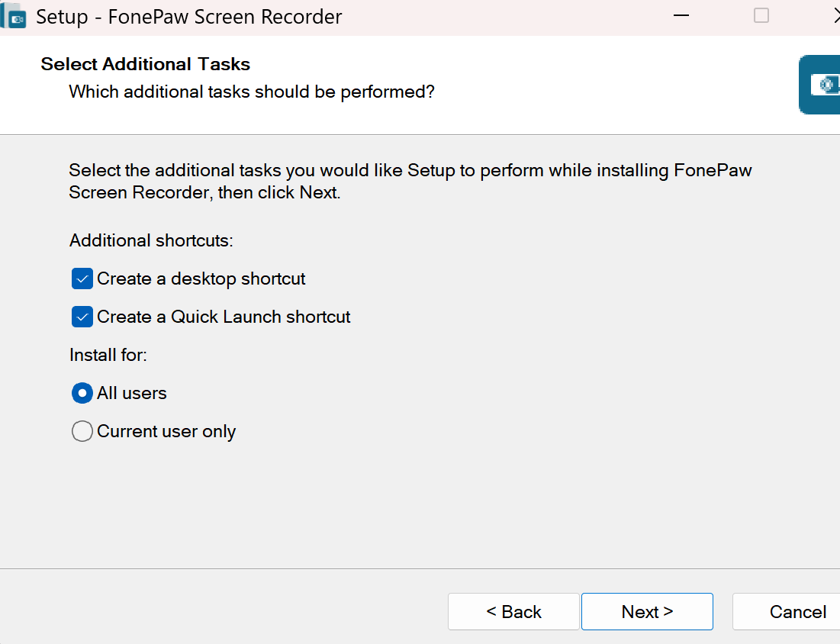The image size is (840, 644).
Task: Go back with the < Back button
Action: [x=513, y=612]
